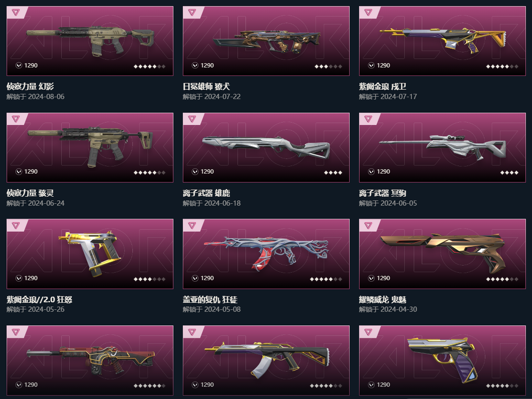Click the tier triangle icon on 耀鳞威龙 鬼魅
The height and width of the screenshot is (399, 532).
point(368,225)
